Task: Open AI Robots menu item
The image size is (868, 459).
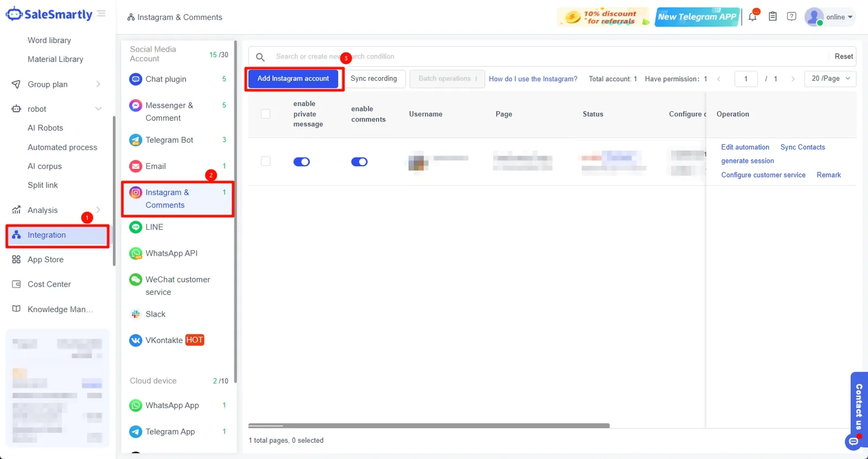Action: point(46,128)
